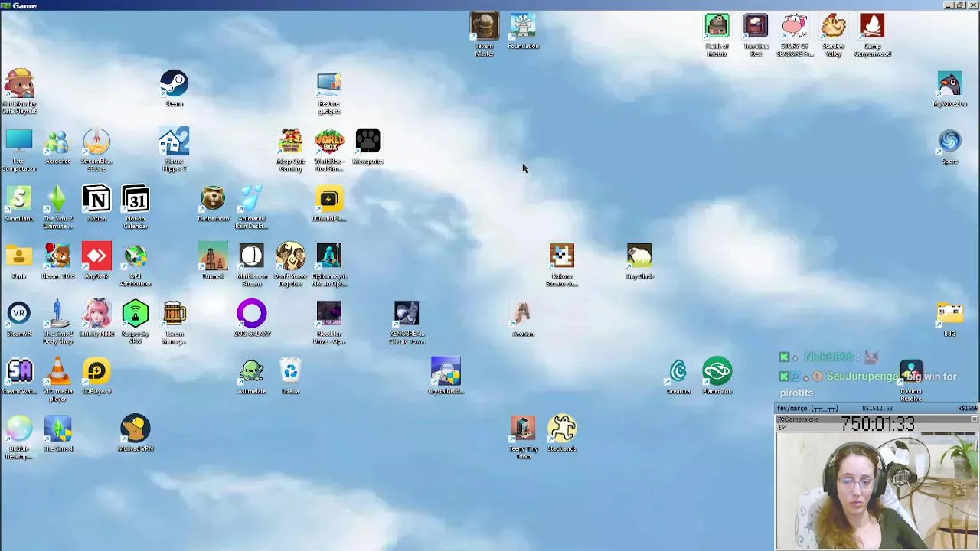
Task: Open Teeny Tiny Town shortcut
Action: point(523,429)
